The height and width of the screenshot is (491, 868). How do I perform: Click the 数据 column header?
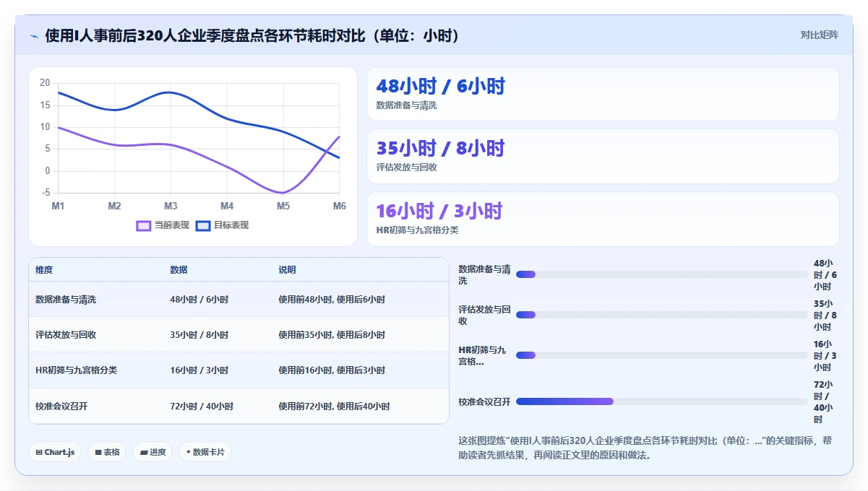[x=179, y=270]
